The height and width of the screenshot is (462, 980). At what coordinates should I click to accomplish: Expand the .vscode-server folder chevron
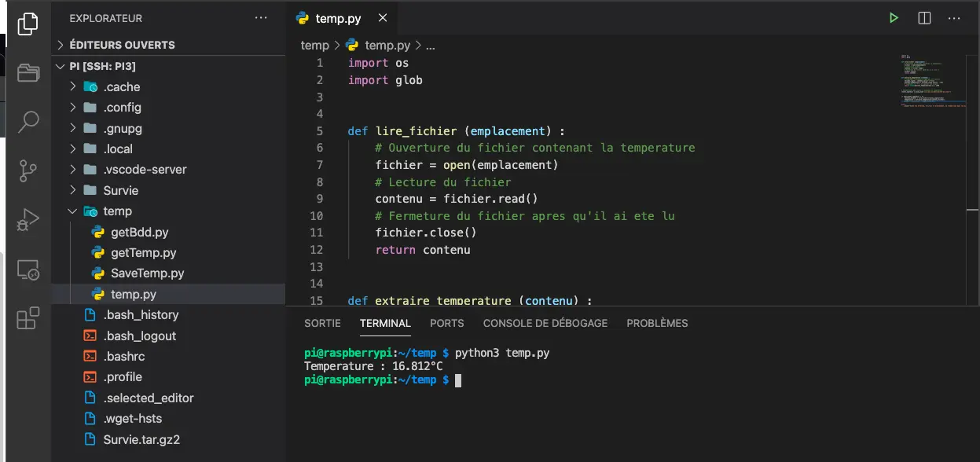(x=73, y=169)
